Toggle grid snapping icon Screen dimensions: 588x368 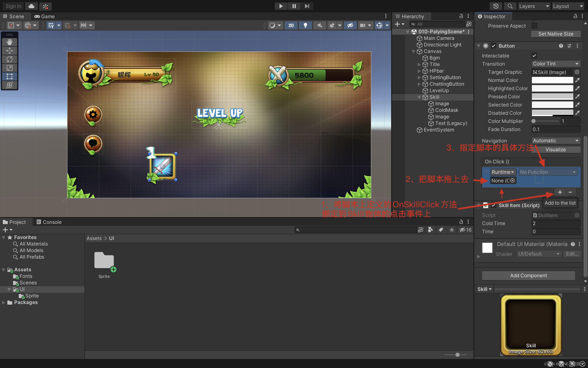pyautogui.click(x=68, y=25)
